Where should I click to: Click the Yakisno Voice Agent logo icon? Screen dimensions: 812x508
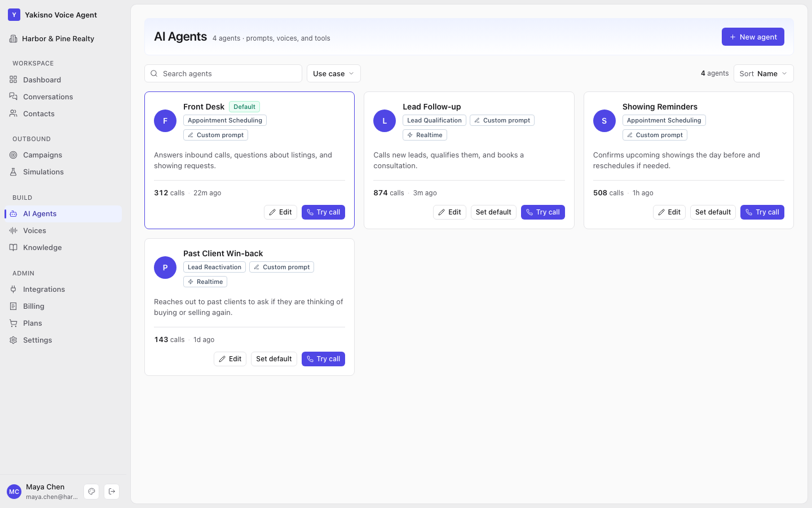[14, 15]
